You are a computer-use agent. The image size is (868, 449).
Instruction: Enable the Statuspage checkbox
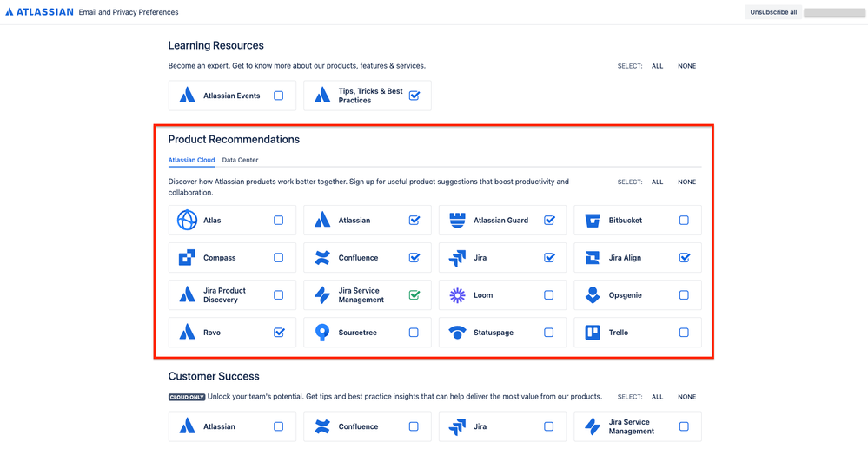point(548,333)
